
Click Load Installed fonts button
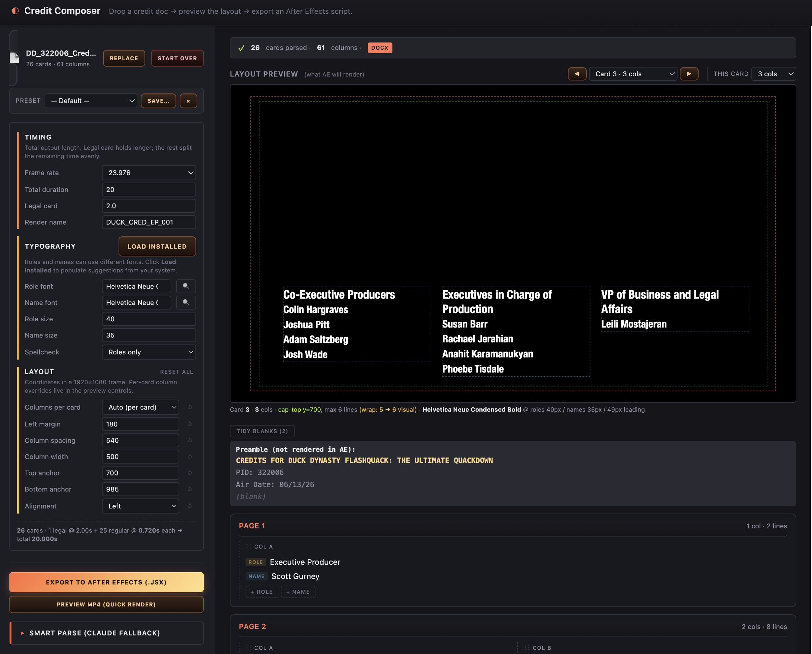tap(157, 246)
